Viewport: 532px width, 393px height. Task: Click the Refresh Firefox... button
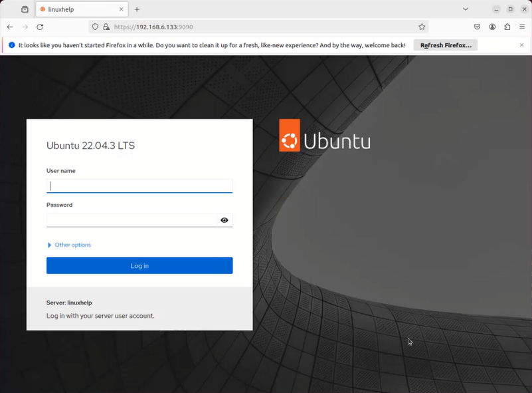[x=446, y=45]
